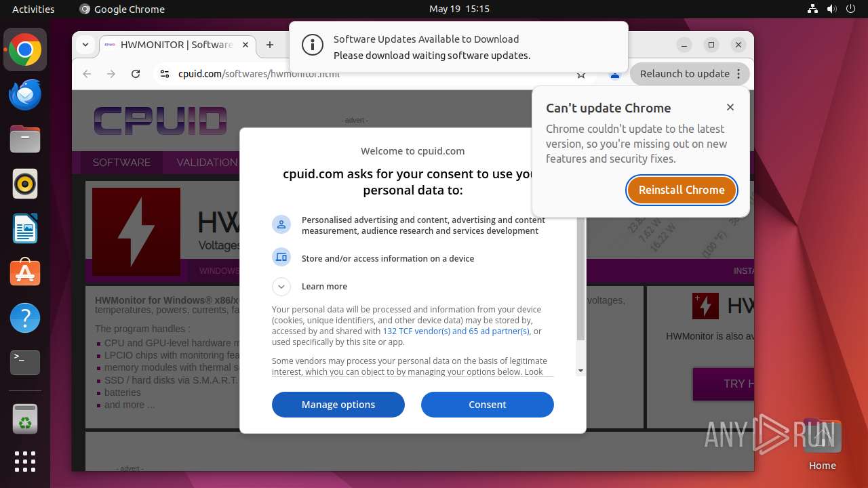Viewport: 868px width, 488px height.
Task: Open Google Chrome from the dock
Action: tap(25, 49)
